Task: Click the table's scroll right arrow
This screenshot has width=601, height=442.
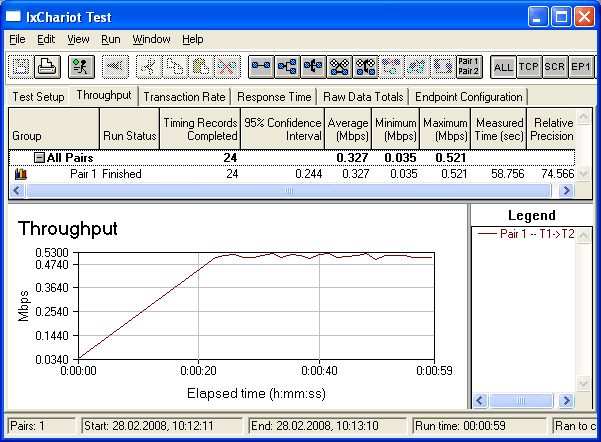Action: click(567, 191)
